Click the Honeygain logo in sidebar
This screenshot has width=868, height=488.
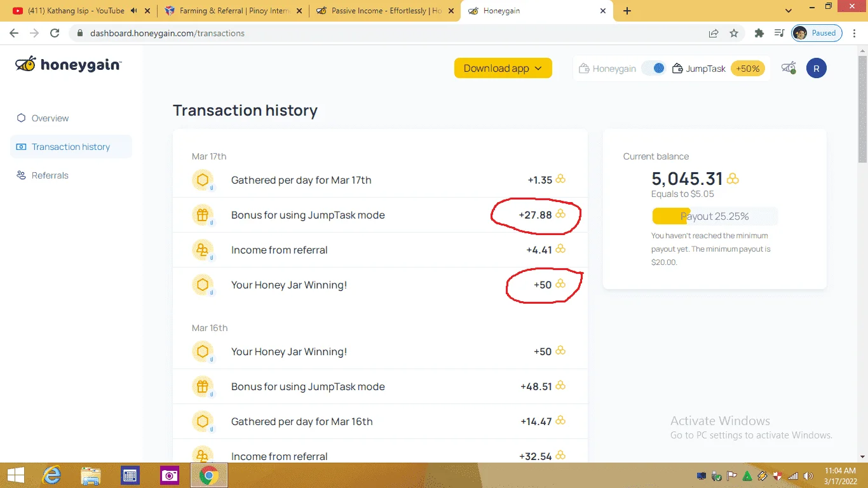coord(69,64)
